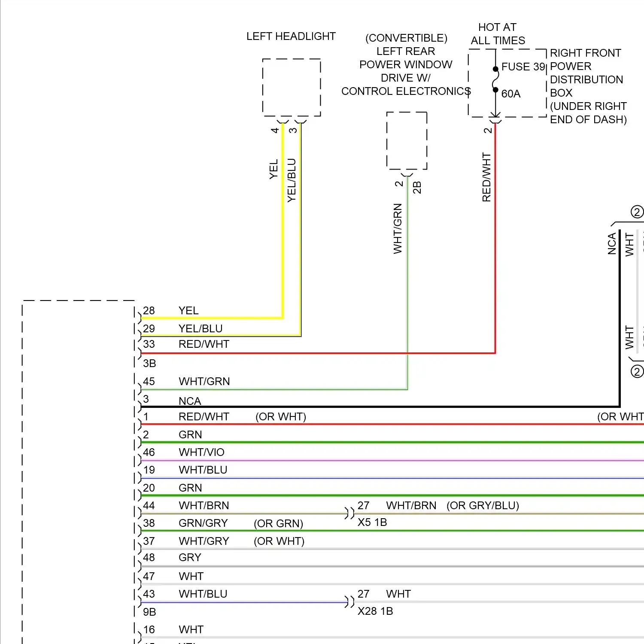Image resolution: width=644 pixels, height=644 pixels.
Task: Click the RED/WHT label at pin 33
Action: 204,344
